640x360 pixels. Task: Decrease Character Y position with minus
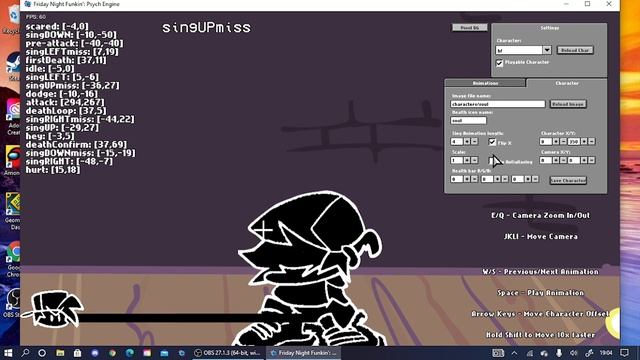pos(591,142)
